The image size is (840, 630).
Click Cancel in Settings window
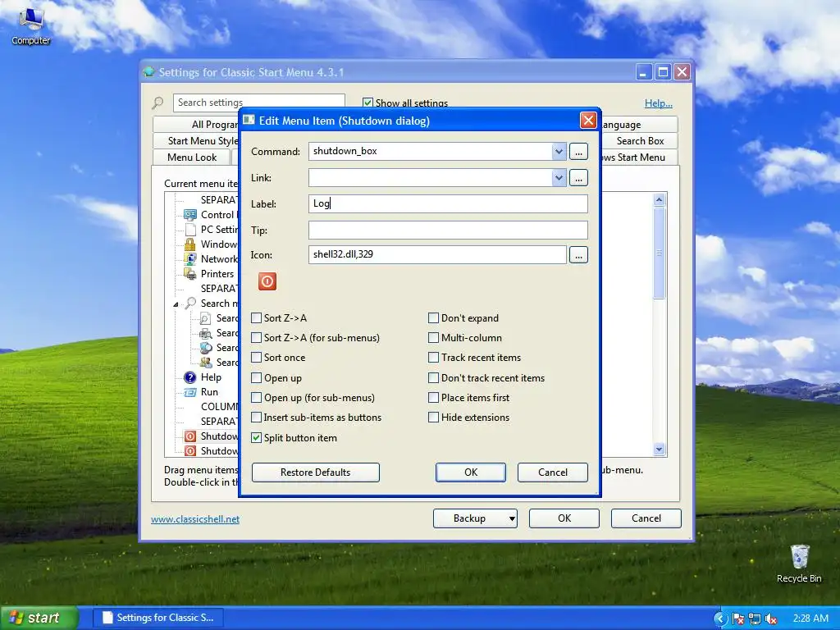coord(646,518)
